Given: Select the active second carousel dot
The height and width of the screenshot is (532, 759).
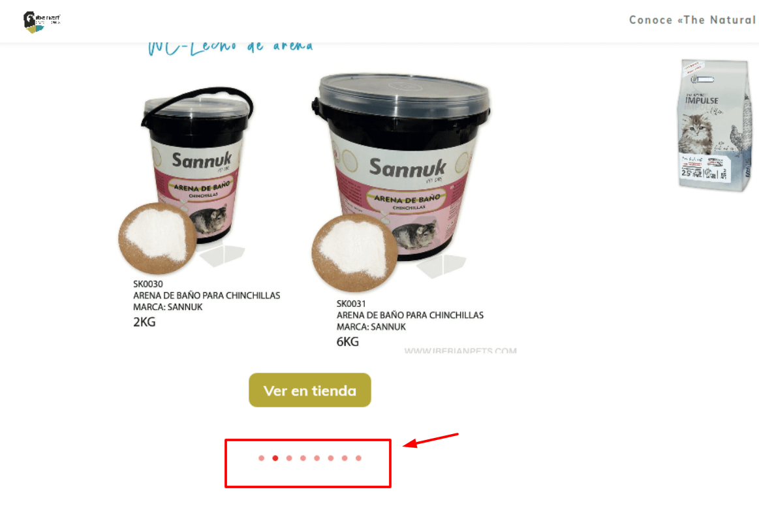Looking at the screenshot, I should pyautogui.click(x=275, y=458).
